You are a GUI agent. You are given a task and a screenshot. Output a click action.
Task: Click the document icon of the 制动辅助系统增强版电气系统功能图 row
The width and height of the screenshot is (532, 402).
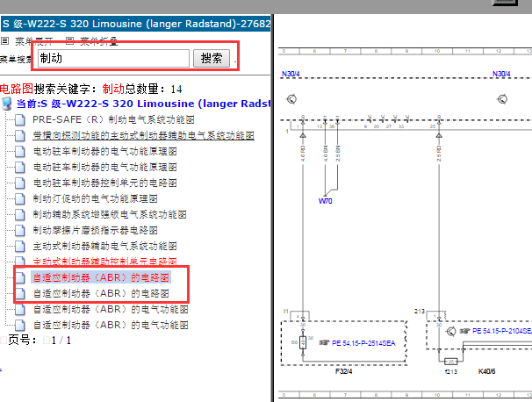(x=20, y=215)
